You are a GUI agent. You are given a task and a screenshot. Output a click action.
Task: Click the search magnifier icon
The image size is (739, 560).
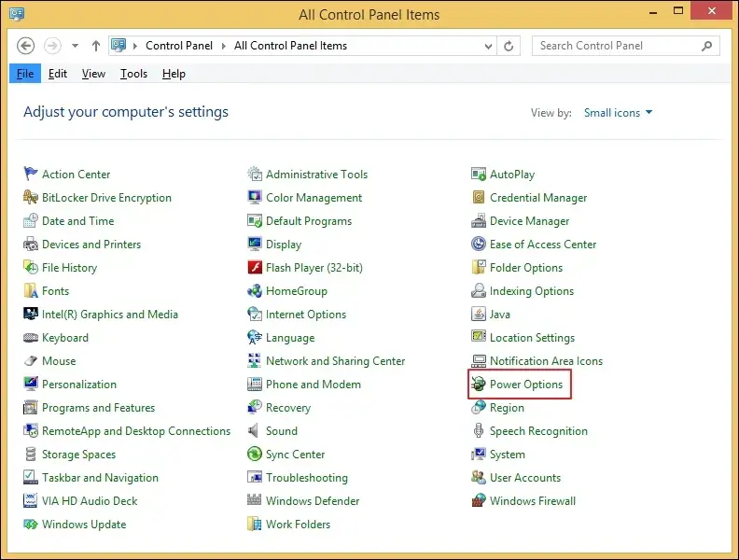706,46
